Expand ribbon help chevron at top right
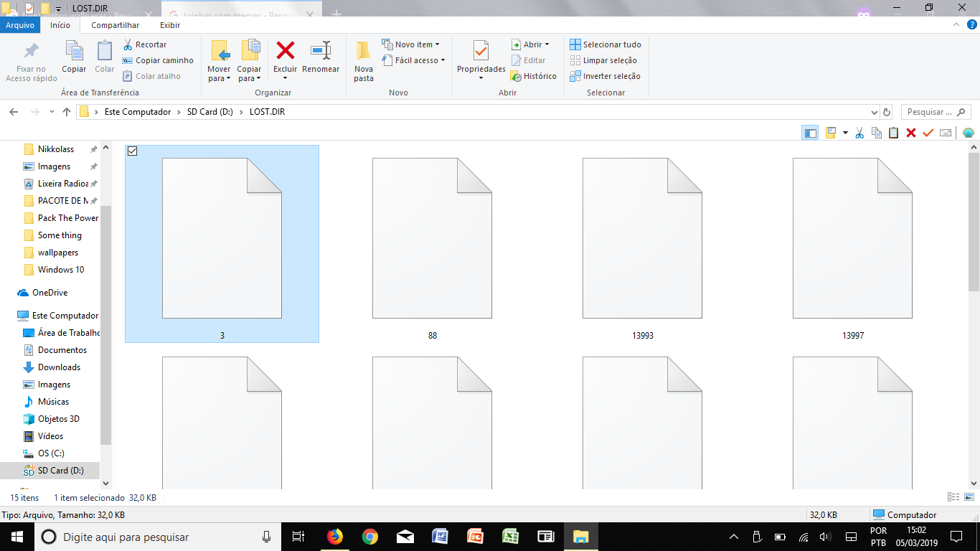980x551 pixels. 955,24
